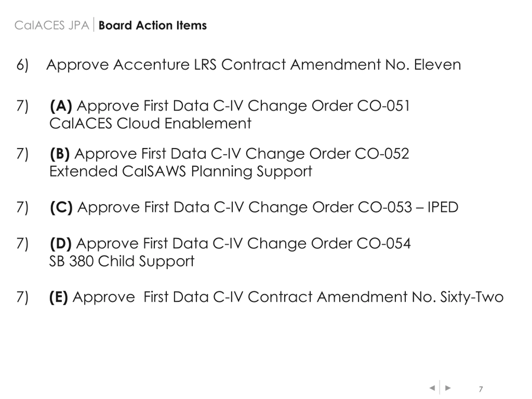
Task: Click the bold (E) label
Action: pos(59,297)
